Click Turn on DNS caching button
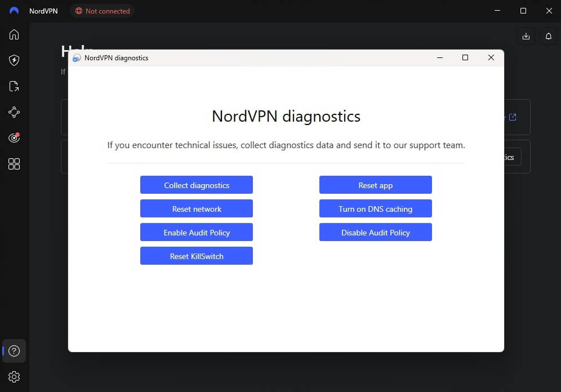The image size is (561, 392). point(376,208)
